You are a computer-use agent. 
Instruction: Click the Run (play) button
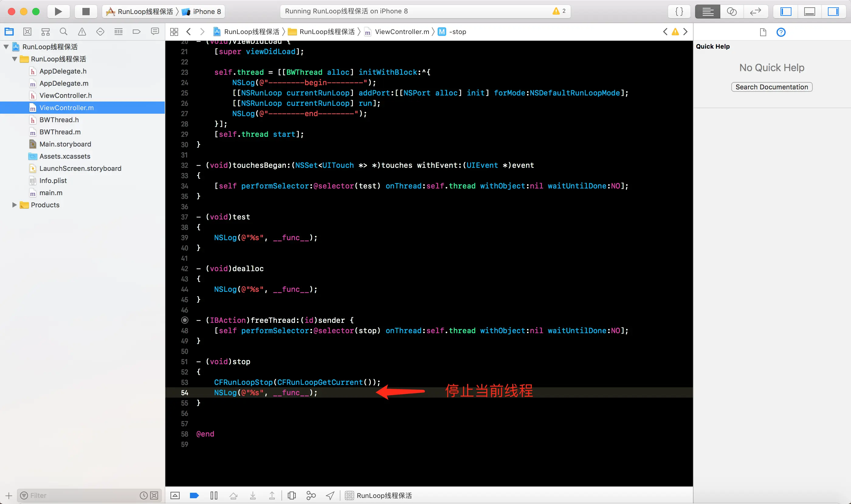(x=58, y=12)
